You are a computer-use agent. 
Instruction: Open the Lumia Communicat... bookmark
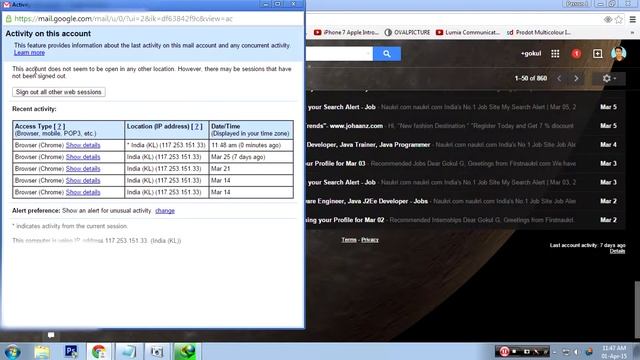point(468,32)
